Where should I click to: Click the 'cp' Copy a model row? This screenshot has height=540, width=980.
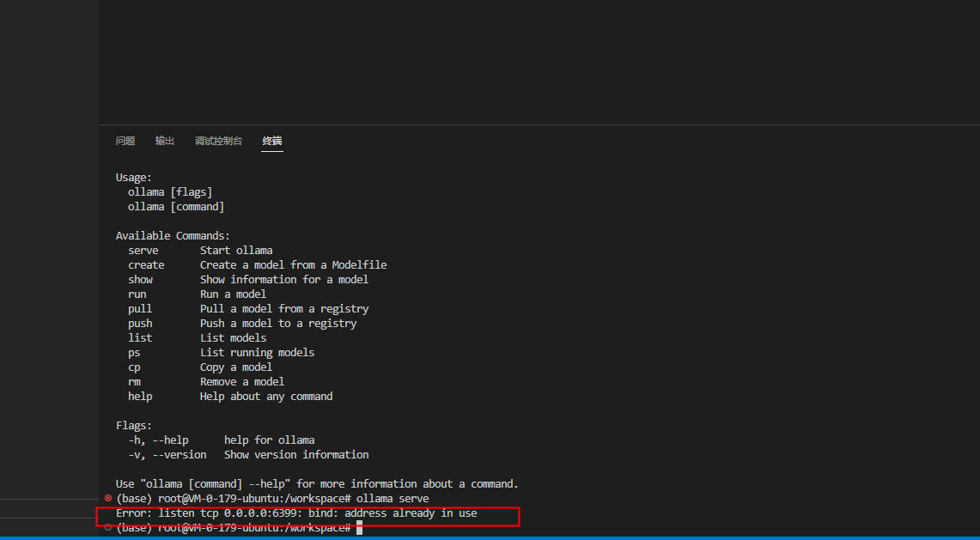coord(200,367)
